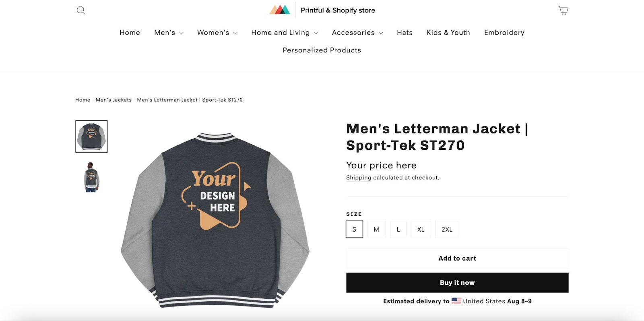The width and height of the screenshot is (644, 321).
Task: Expand the Men's dropdown menu
Action: coord(169,33)
